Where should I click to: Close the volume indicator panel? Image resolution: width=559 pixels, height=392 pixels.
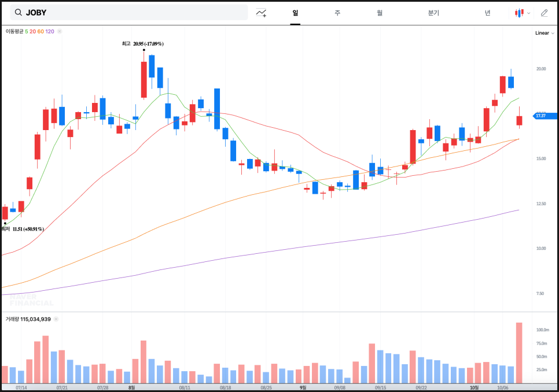click(57, 319)
